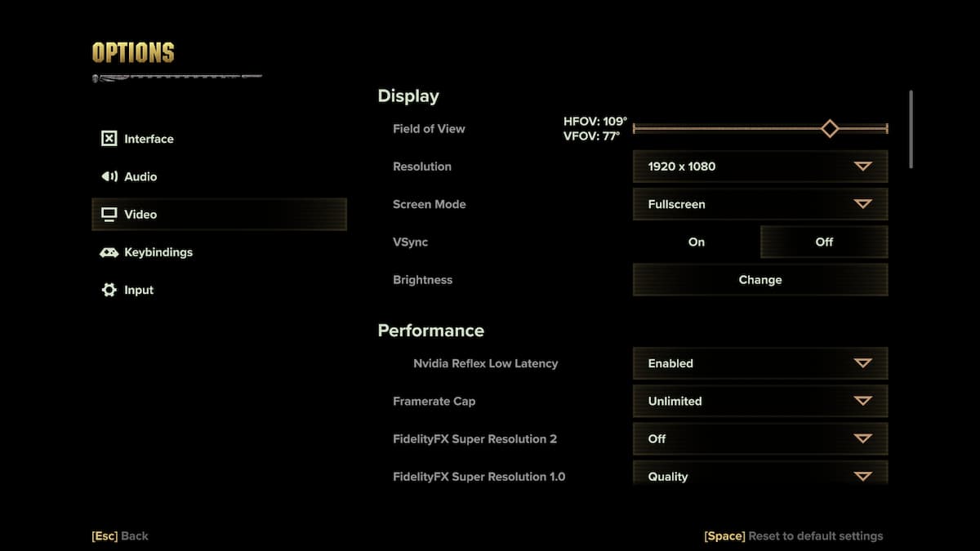The width and height of the screenshot is (980, 551).
Task: Open Nvidia Reflex Low Latency dropdown
Action: click(759, 363)
